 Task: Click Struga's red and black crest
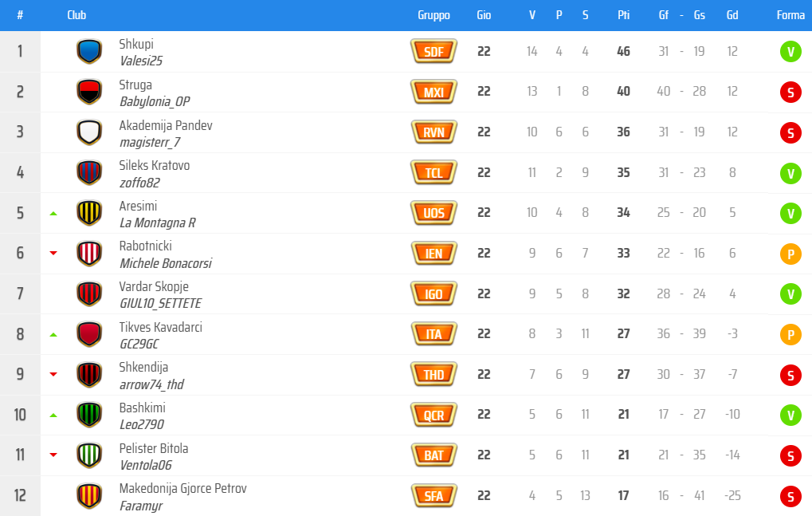click(x=88, y=93)
